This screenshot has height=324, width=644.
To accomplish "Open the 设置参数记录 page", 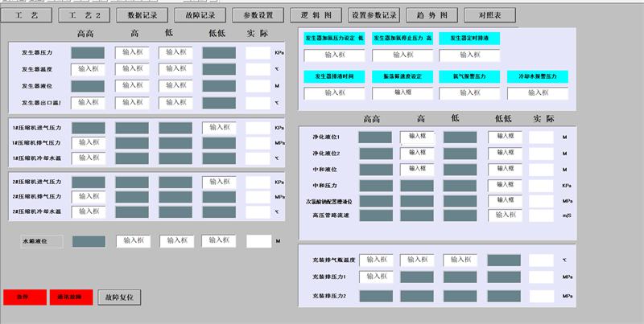I will pos(375,15).
